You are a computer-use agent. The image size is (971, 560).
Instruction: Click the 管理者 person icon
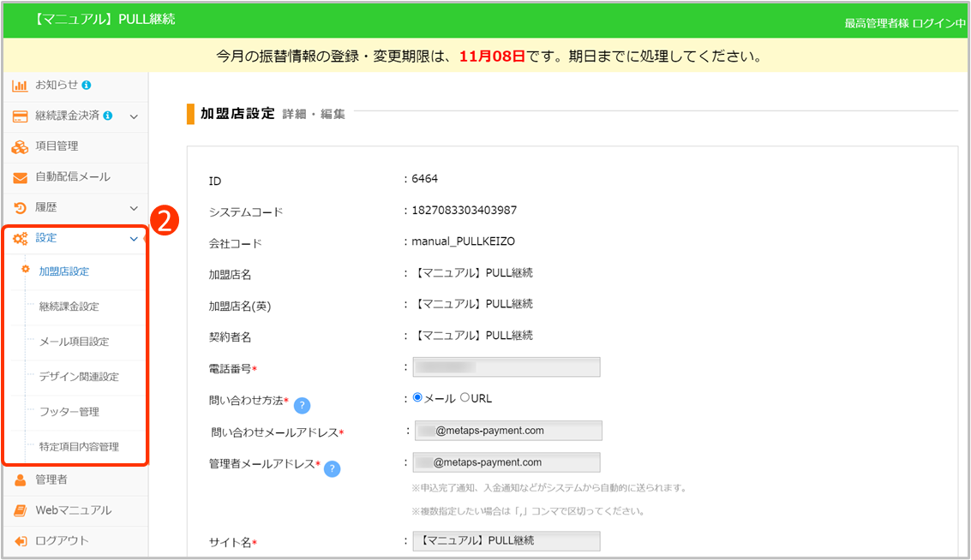[x=20, y=480]
